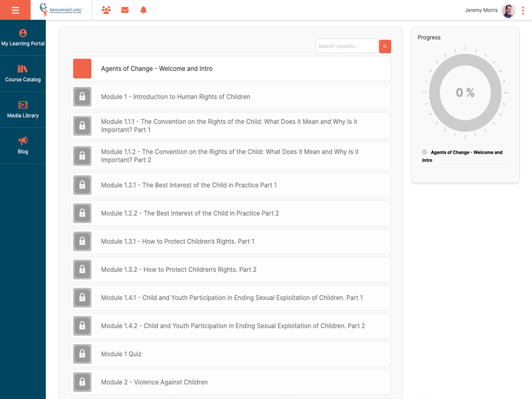Open the Blog sidebar item

[x=23, y=146]
